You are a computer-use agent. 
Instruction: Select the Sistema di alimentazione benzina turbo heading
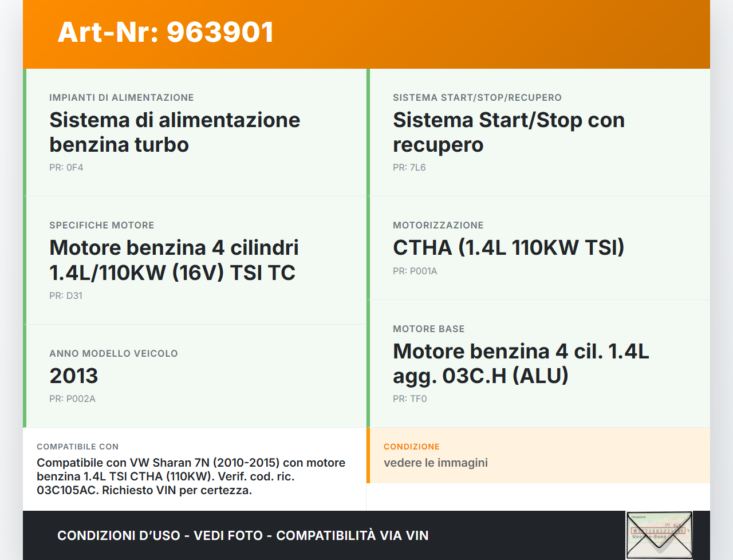pos(175,132)
